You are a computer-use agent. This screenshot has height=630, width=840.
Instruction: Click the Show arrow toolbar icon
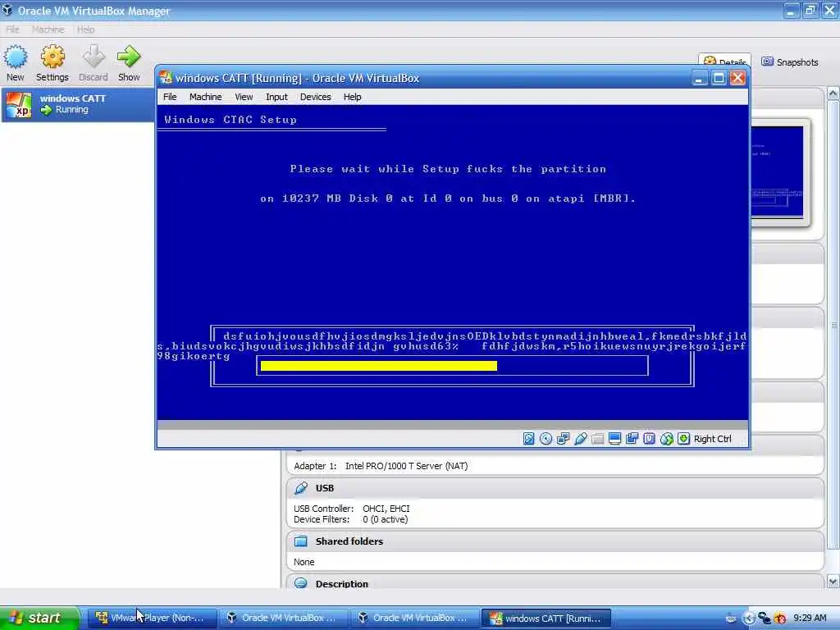pos(129,57)
